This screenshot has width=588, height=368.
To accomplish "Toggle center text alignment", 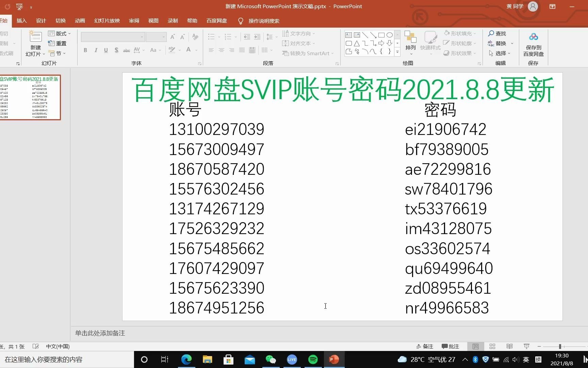I will pyautogui.click(x=222, y=50).
